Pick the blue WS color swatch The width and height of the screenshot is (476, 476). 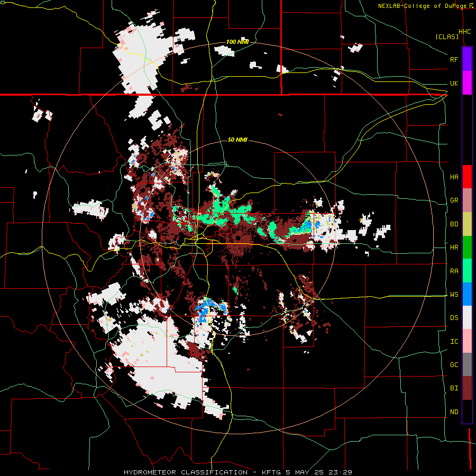tap(467, 294)
